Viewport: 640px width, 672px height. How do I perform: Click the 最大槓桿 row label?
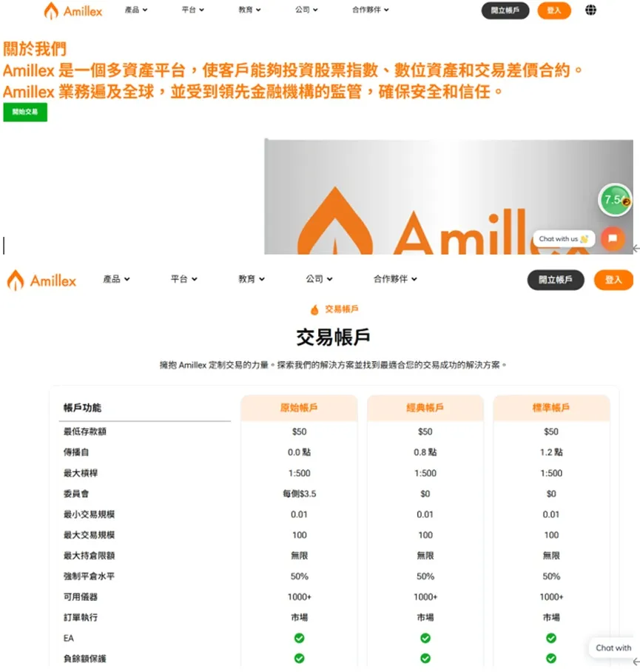coord(81,473)
